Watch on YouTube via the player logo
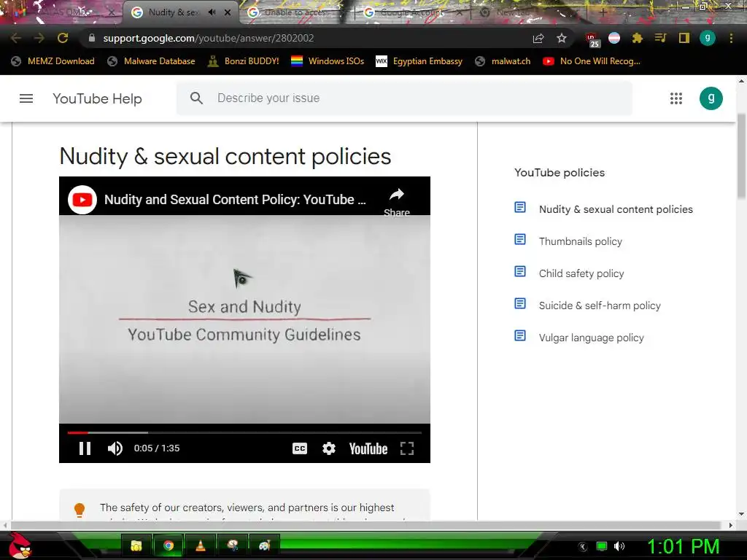The image size is (747, 560). tap(368, 448)
